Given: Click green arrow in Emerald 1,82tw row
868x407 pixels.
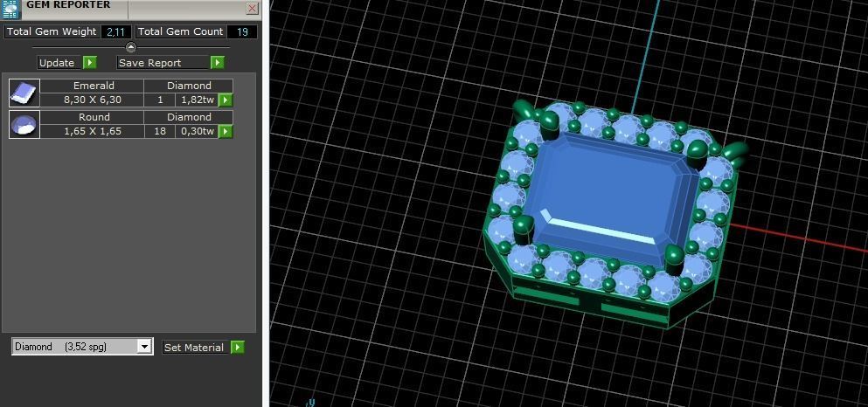Looking at the screenshot, I should tap(226, 100).
